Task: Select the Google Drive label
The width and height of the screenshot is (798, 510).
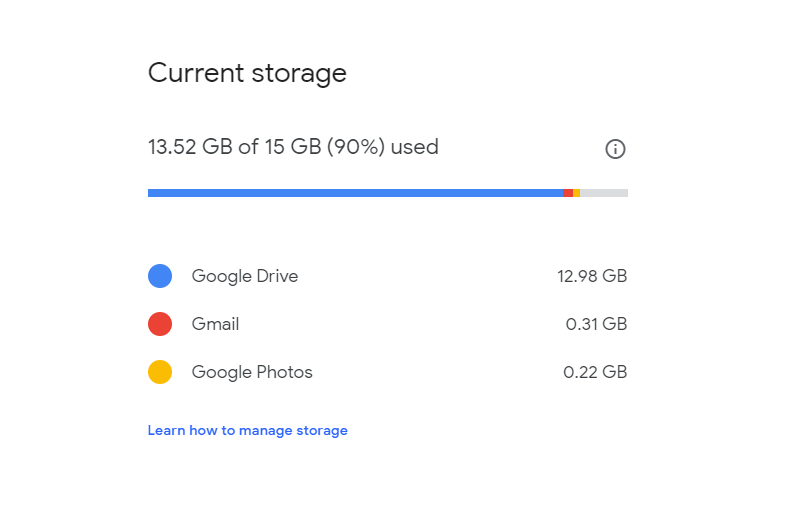Action: pyautogui.click(x=245, y=276)
